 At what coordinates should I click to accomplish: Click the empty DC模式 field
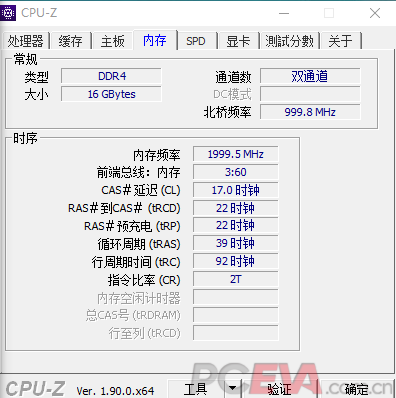click(310, 94)
